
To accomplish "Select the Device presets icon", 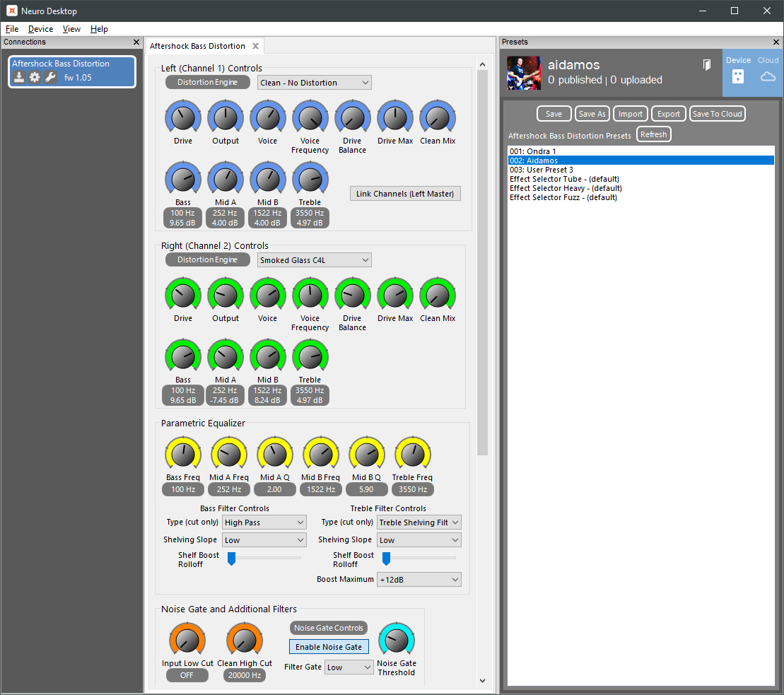I will pos(738,76).
